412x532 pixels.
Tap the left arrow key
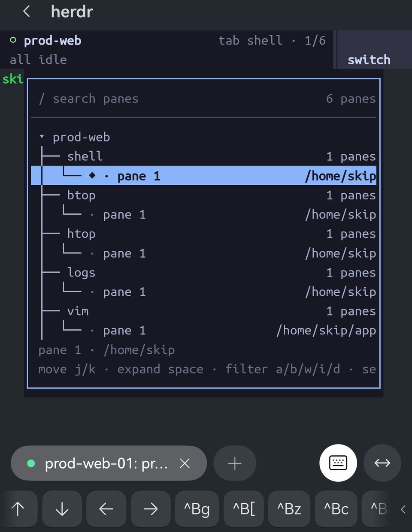coord(106,509)
